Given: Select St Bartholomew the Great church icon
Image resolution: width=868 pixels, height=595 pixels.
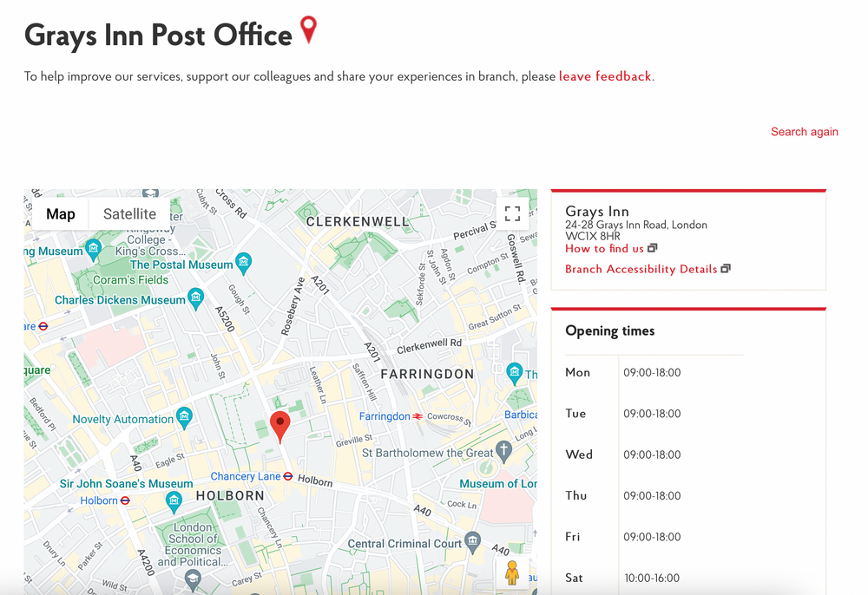Looking at the screenshot, I should pyautogui.click(x=503, y=451).
